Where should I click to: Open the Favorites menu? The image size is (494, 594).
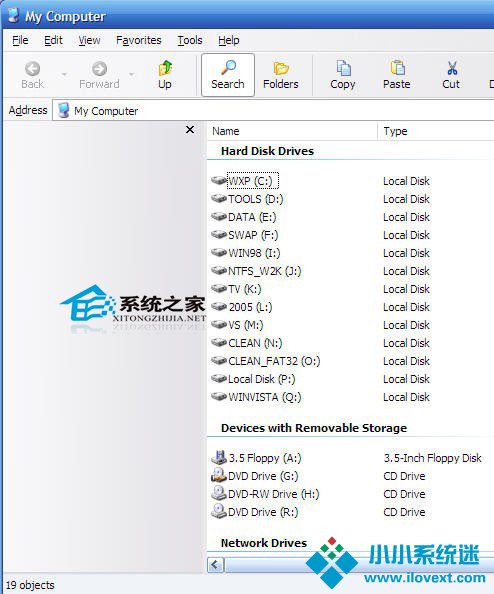(139, 40)
